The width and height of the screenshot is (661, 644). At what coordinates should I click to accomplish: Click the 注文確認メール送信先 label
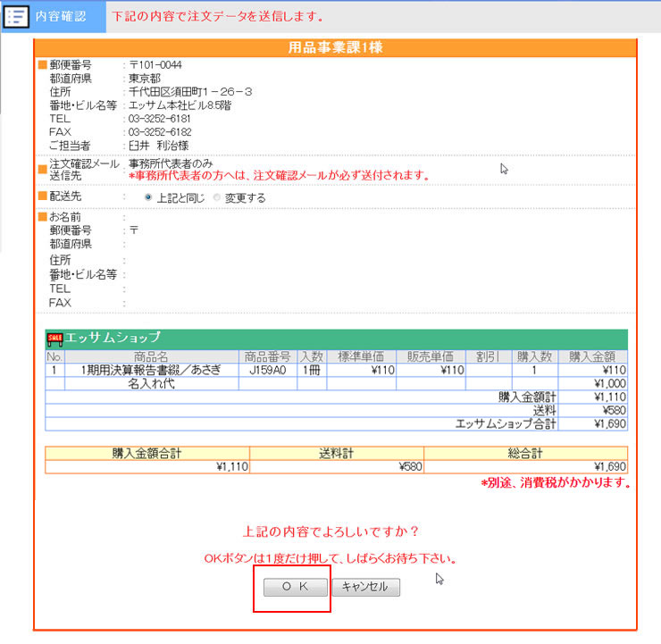coord(84,170)
